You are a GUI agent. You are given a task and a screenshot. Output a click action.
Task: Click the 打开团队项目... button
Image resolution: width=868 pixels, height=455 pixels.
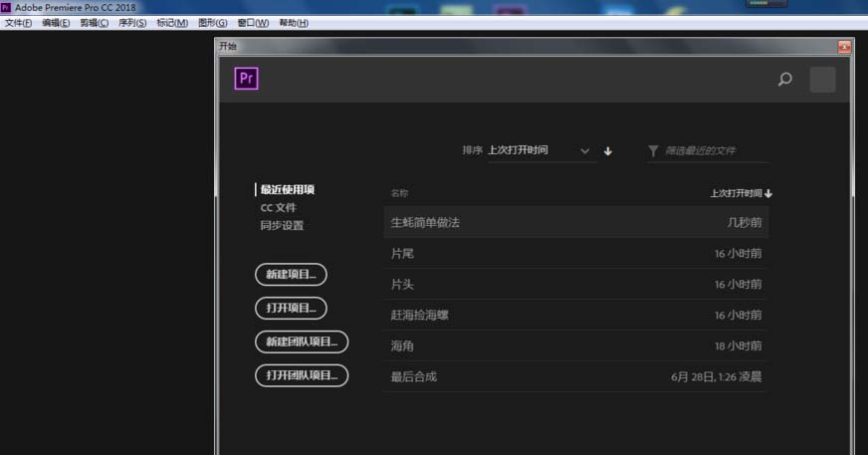tap(302, 375)
